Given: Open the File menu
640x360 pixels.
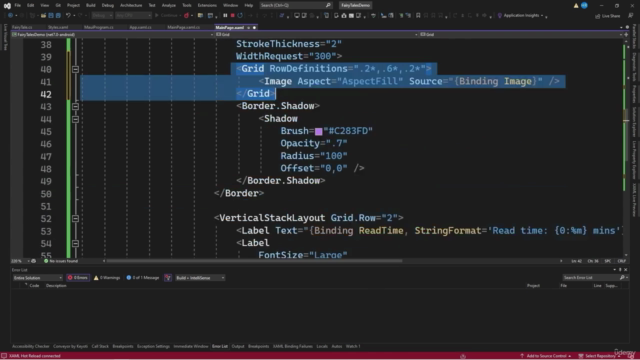Looking at the screenshot, I should 18,5.
